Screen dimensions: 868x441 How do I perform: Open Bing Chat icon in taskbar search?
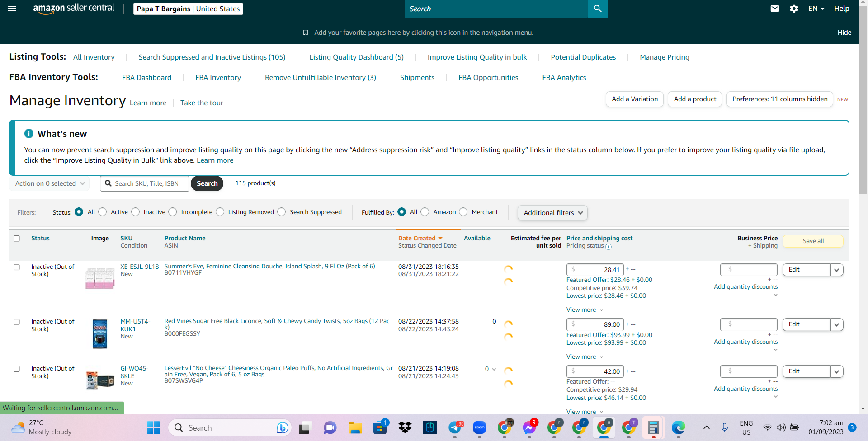[x=283, y=427]
